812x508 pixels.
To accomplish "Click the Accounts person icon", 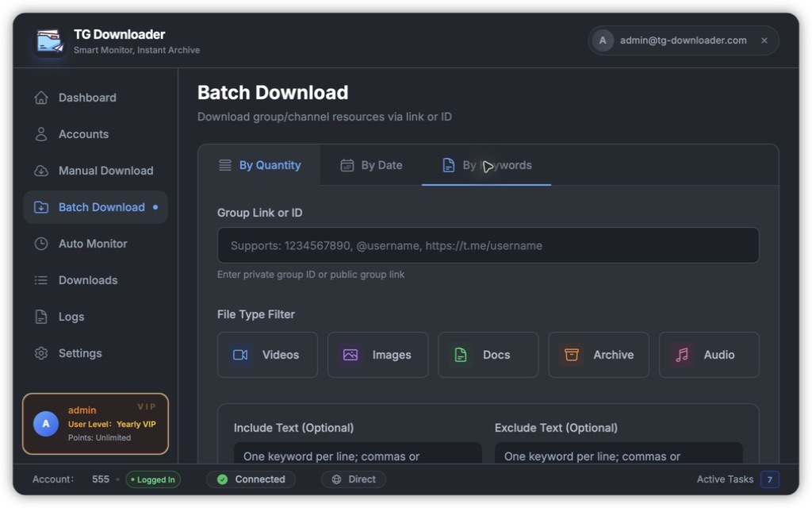I will click(41, 134).
